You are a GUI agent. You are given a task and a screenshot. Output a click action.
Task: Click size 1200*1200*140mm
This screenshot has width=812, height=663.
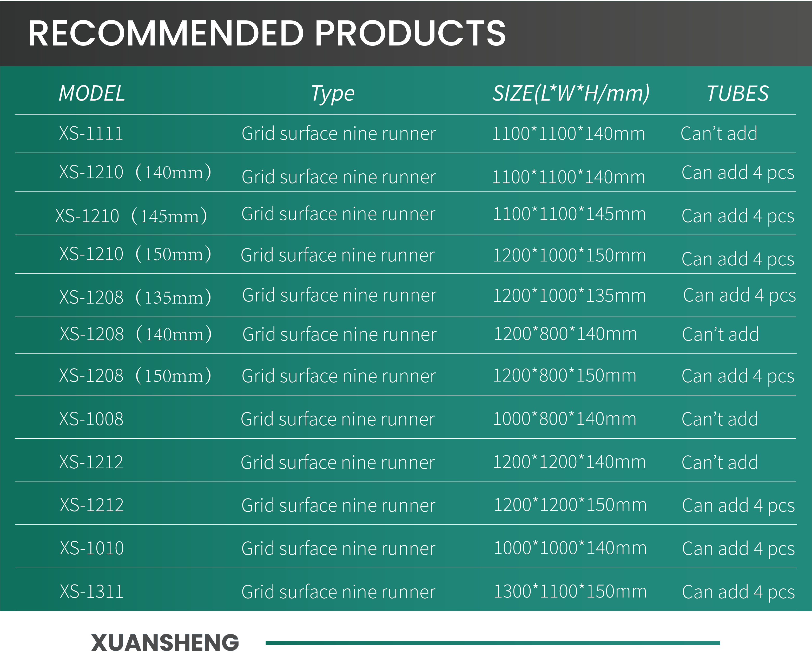click(569, 462)
